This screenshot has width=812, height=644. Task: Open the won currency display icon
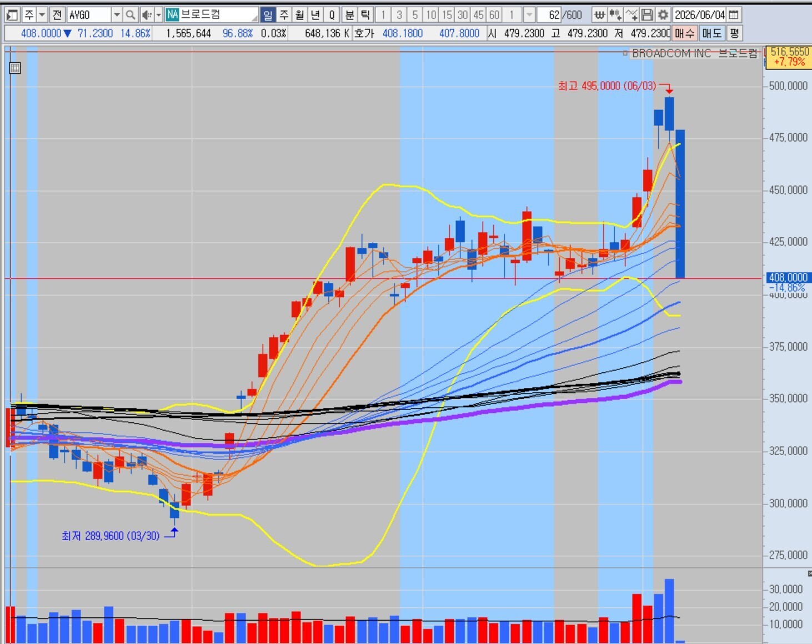pos(599,15)
